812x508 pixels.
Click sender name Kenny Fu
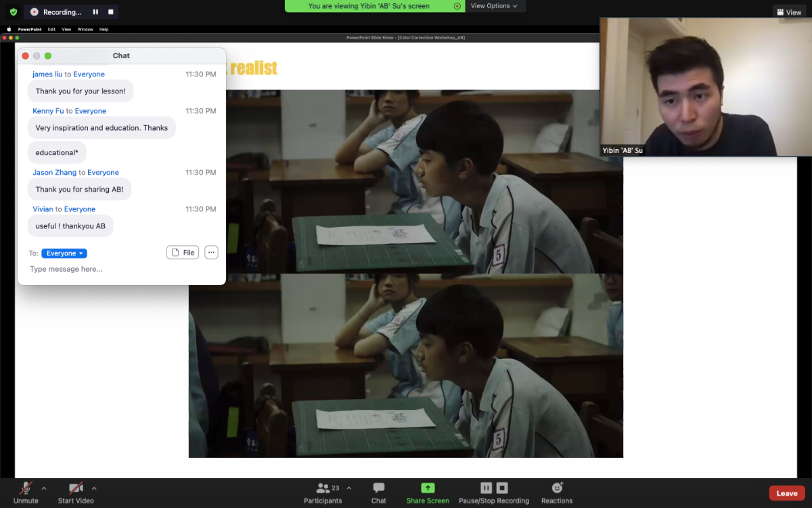[x=48, y=111]
